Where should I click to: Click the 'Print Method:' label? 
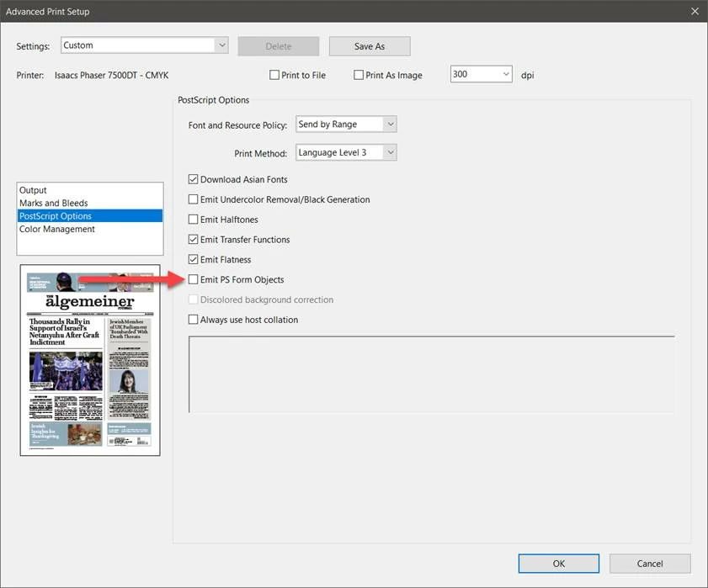260,153
